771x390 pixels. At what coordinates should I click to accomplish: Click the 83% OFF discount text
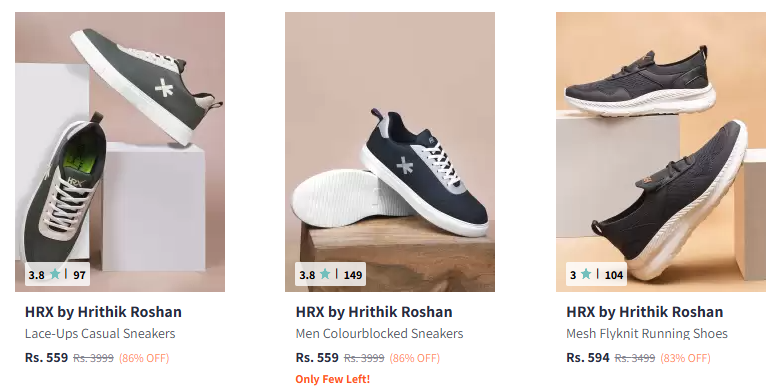[685, 358]
